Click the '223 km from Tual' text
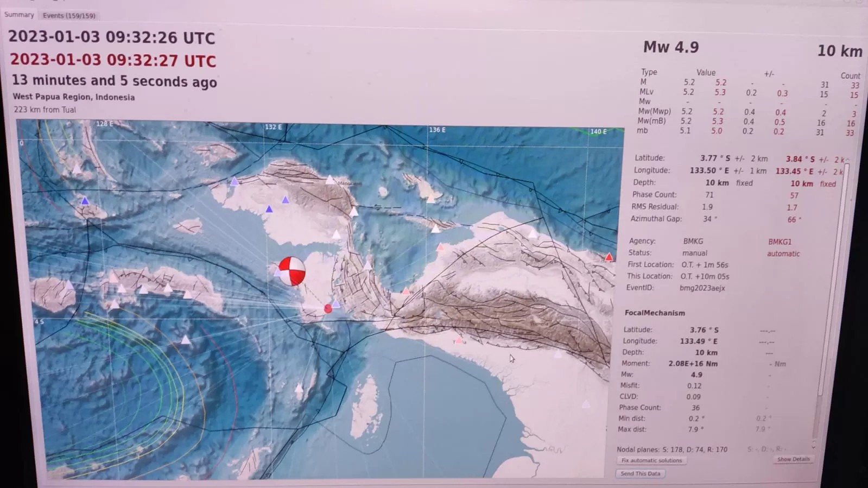 pyautogui.click(x=45, y=110)
